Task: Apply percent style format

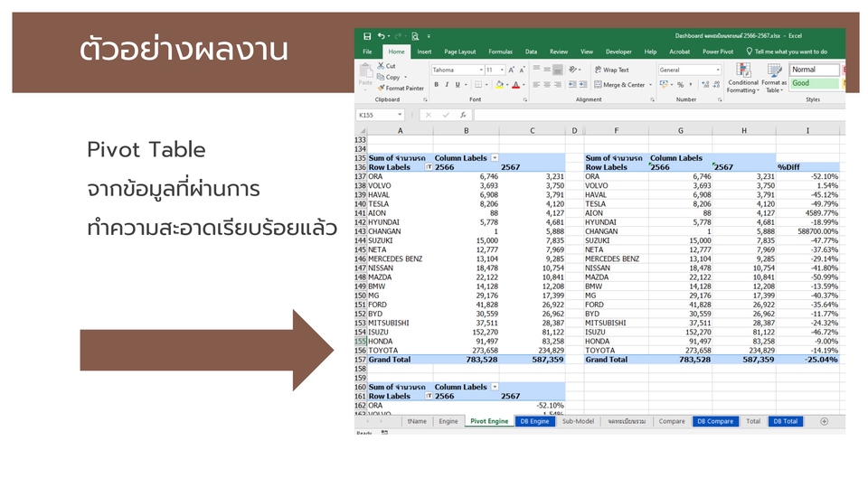Action: click(680, 85)
